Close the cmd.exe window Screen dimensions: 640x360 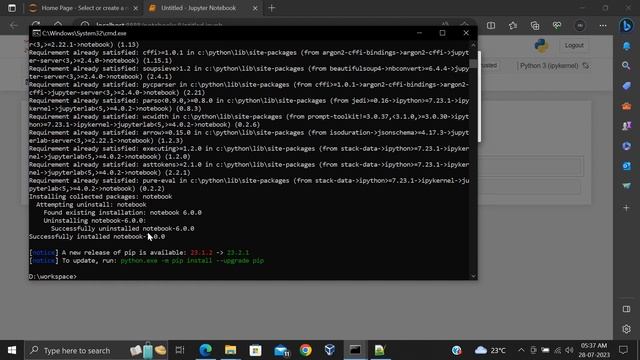pos(466,33)
